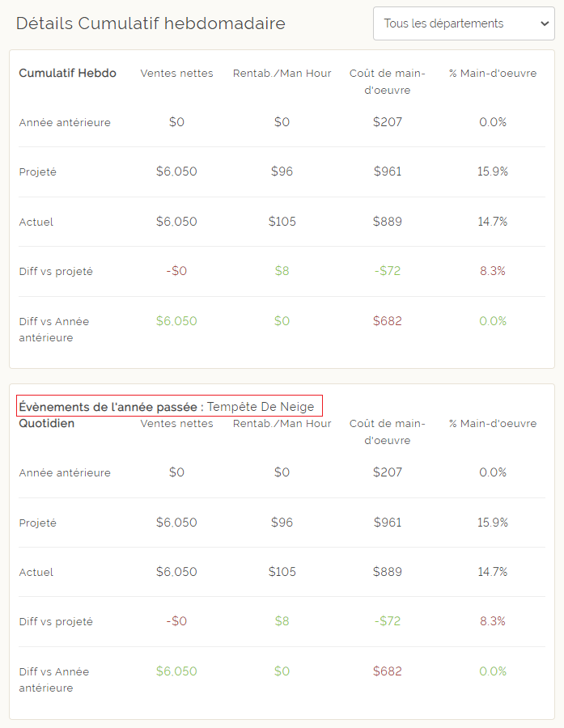Click the Actuel row label in Quotidien table
The height and width of the screenshot is (728, 564).
click(x=36, y=572)
